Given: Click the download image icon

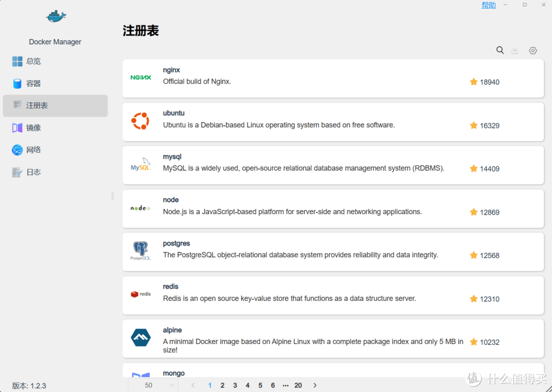Looking at the screenshot, I should tap(515, 50).
